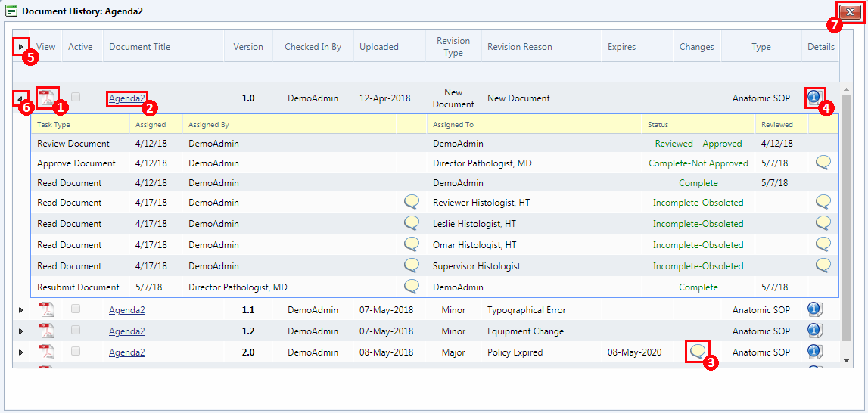Click scrollbar up arrow in history grid
Screen dimensions: 868x413
click(x=845, y=89)
